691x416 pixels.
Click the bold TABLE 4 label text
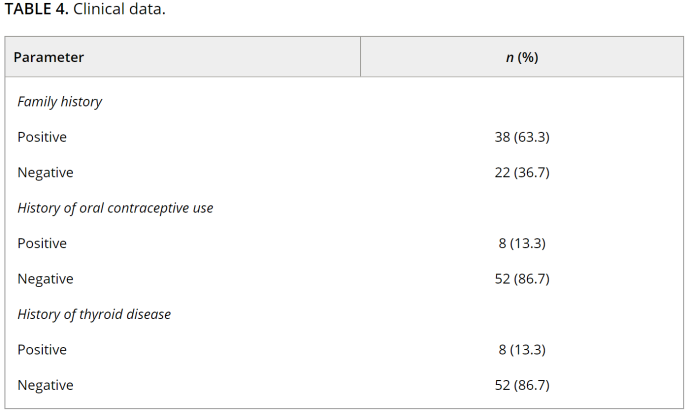[37, 9]
